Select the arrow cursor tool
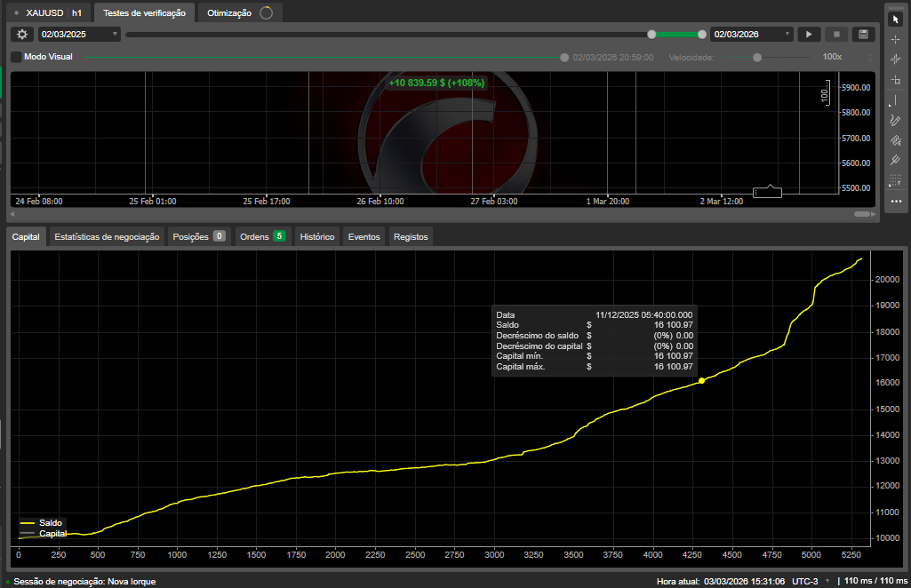 (896, 20)
